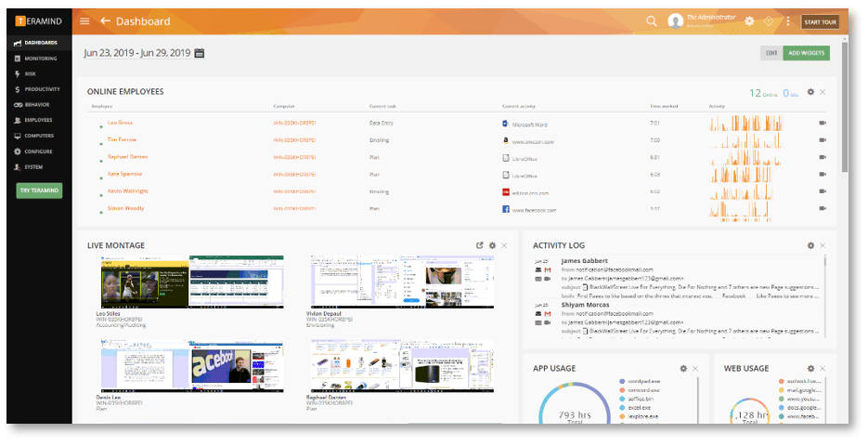868x446 pixels.
Task: Click the EDIT dashboard button
Action: point(771,53)
